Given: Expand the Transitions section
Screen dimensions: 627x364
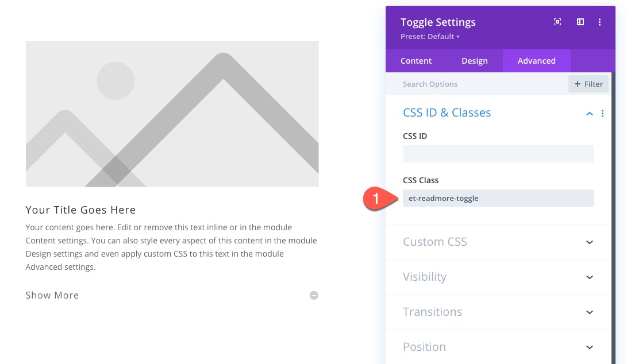Looking at the screenshot, I should pos(589,312).
